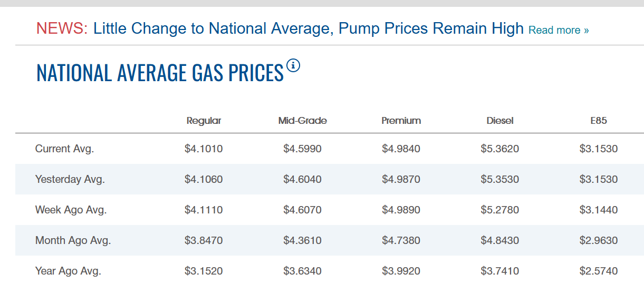Click the current regular price $4.1010
644x293 pixels.
pyautogui.click(x=204, y=149)
